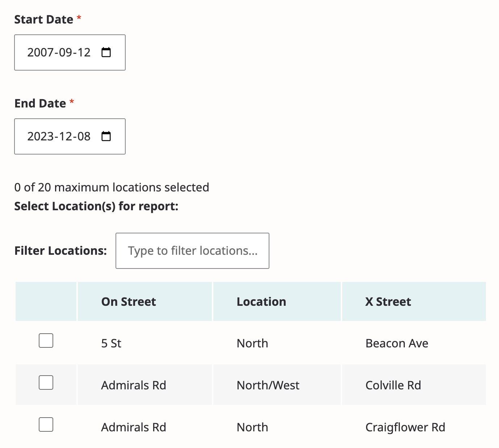Click the North/West location cell
The height and width of the screenshot is (448, 499).
point(268,385)
